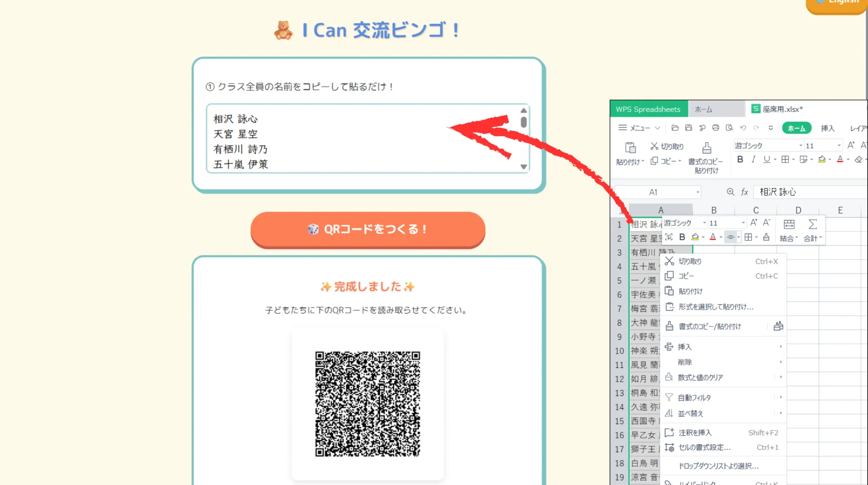Click the ribbon Borders grid icon
868x485 pixels.
coord(785,159)
